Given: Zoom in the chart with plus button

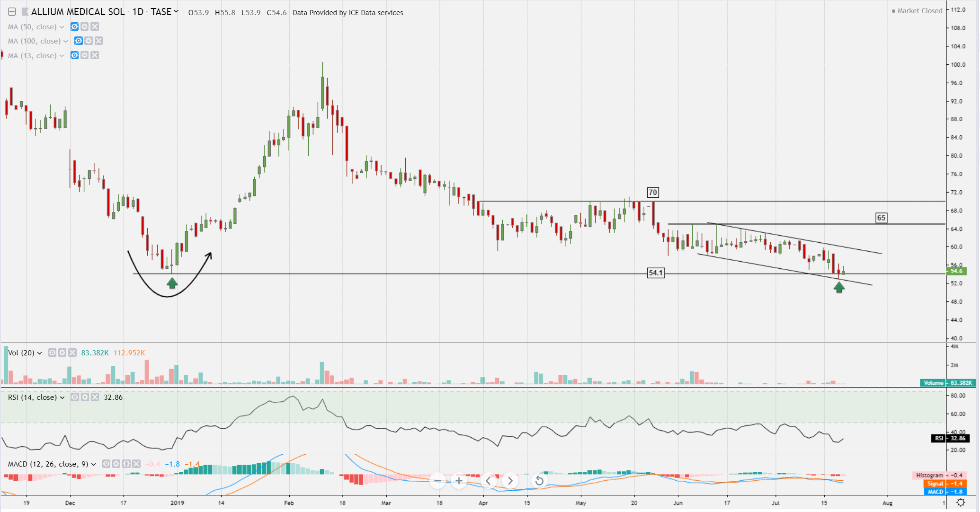Looking at the screenshot, I should (x=459, y=481).
